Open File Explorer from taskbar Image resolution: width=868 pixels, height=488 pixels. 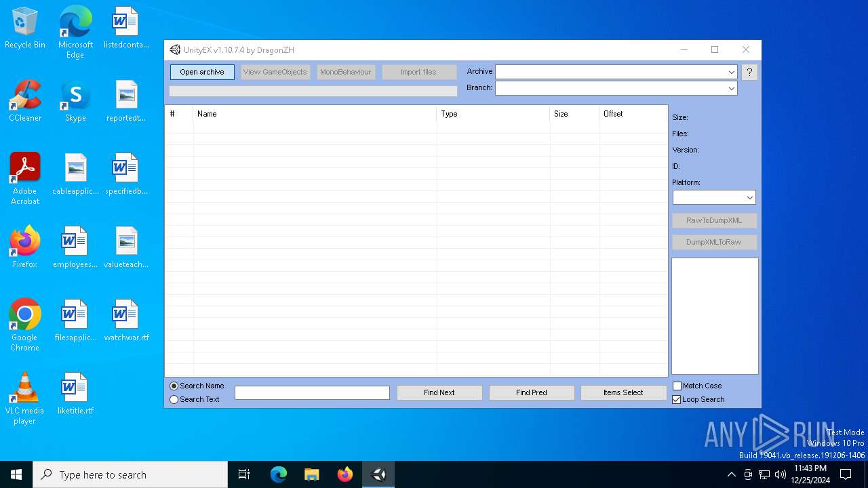(311, 474)
